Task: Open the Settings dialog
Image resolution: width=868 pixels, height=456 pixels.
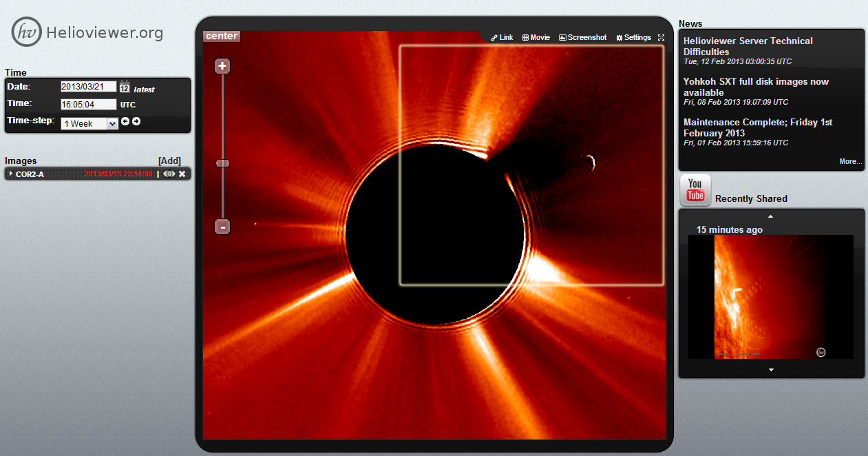Action: point(633,37)
